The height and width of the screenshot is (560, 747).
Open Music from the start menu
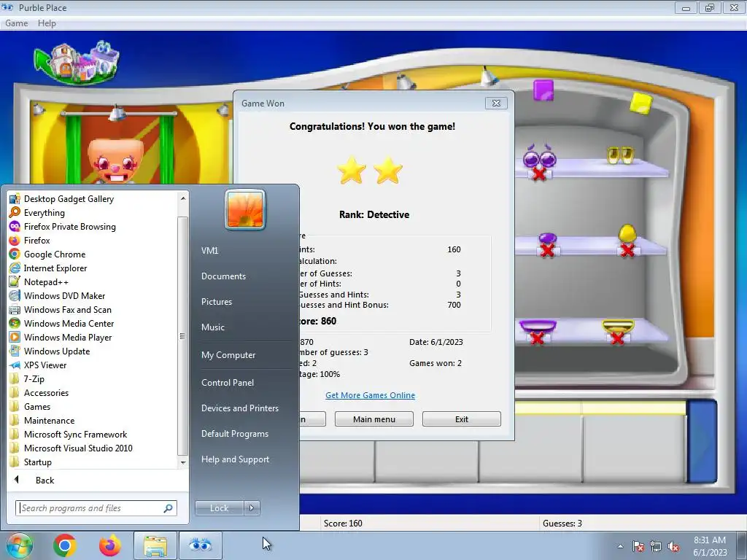pyautogui.click(x=212, y=327)
